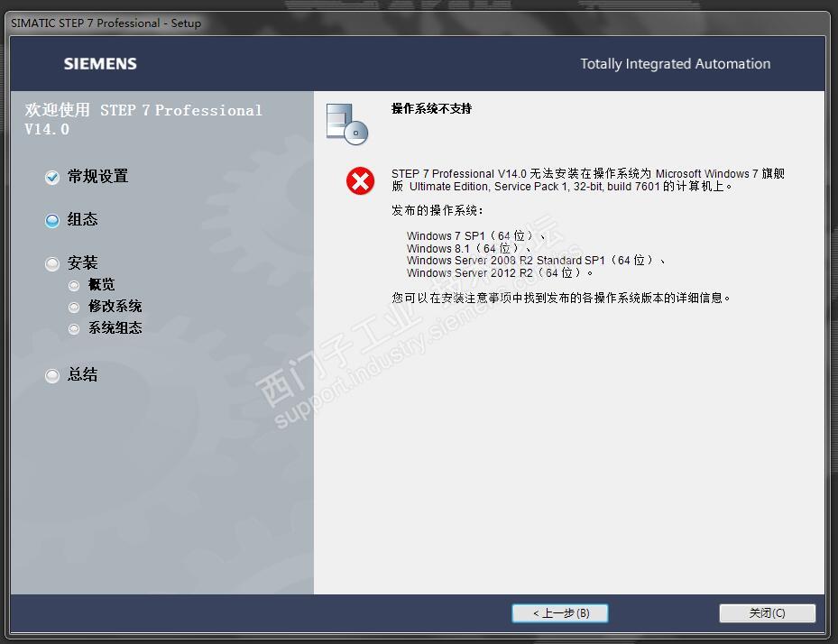Select the 修改系统 sub-step indicator
The width and height of the screenshot is (838, 644).
pos(74,308)
